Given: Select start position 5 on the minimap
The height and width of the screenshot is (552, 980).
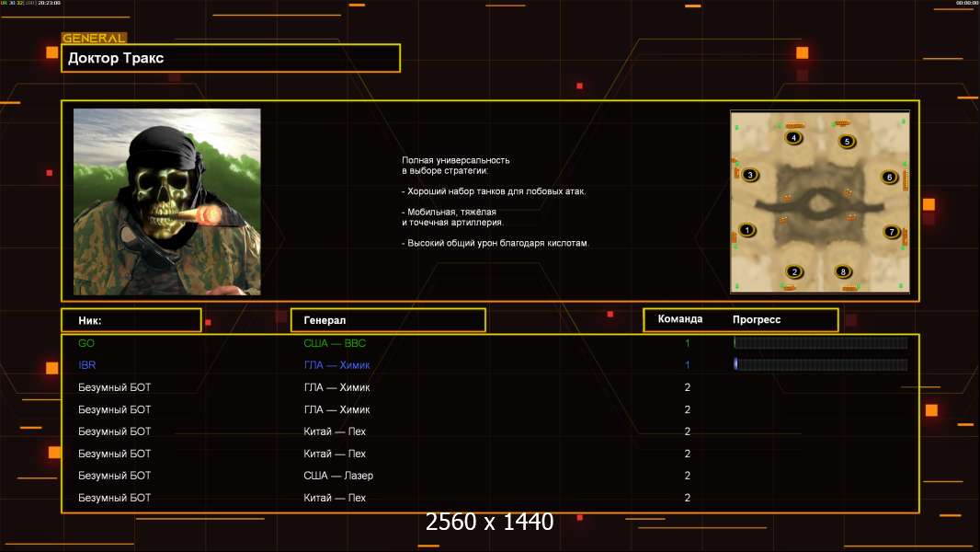Looking at the screenshot, I should point(847,142).
